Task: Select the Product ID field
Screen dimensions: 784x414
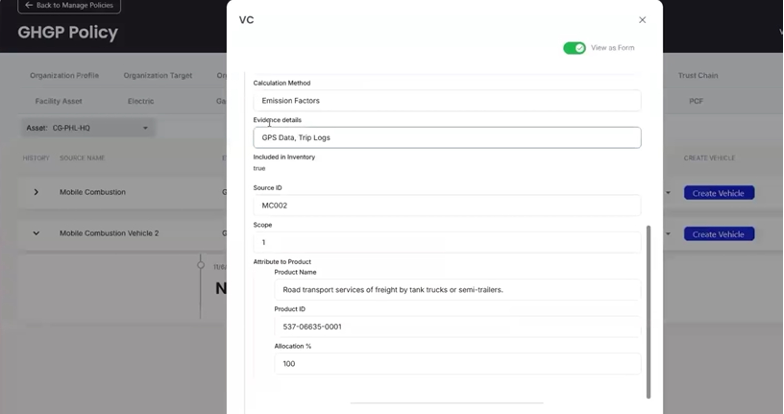Action: click(x=457, y=327)
